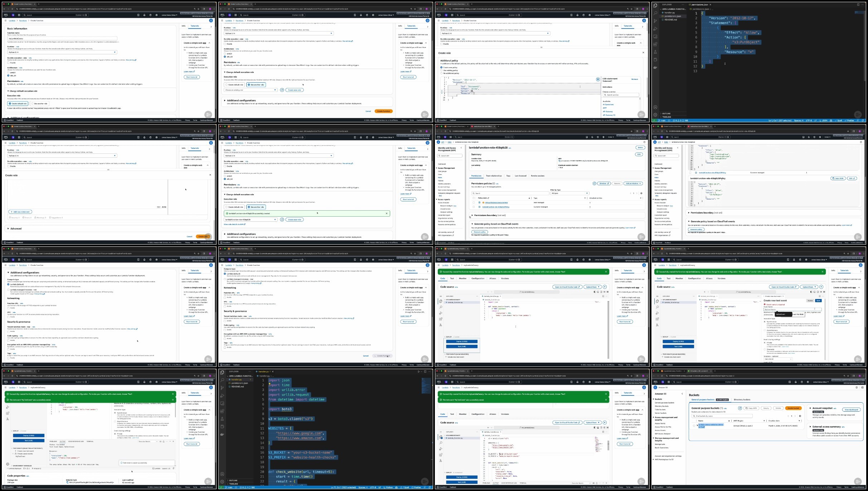This screenshot has height=491, width=868.
Task: Click the orange Create bucket button
Action: 793,408
